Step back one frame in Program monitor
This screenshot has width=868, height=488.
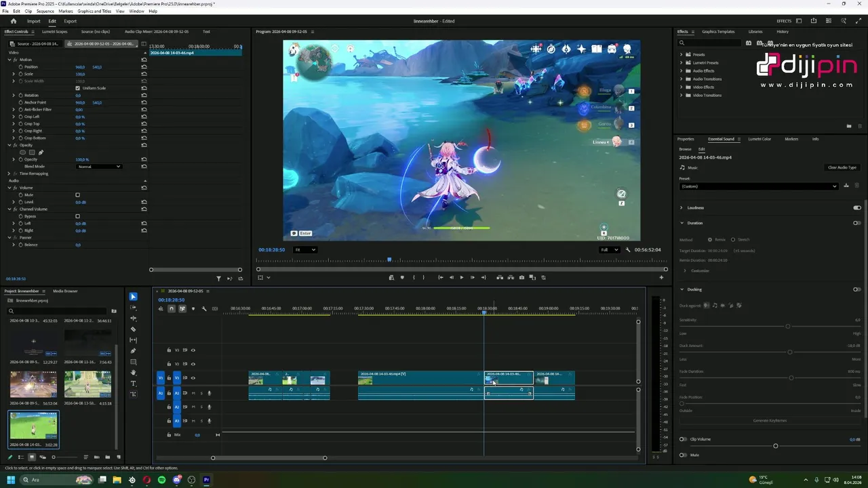click(x=451, y=277)
